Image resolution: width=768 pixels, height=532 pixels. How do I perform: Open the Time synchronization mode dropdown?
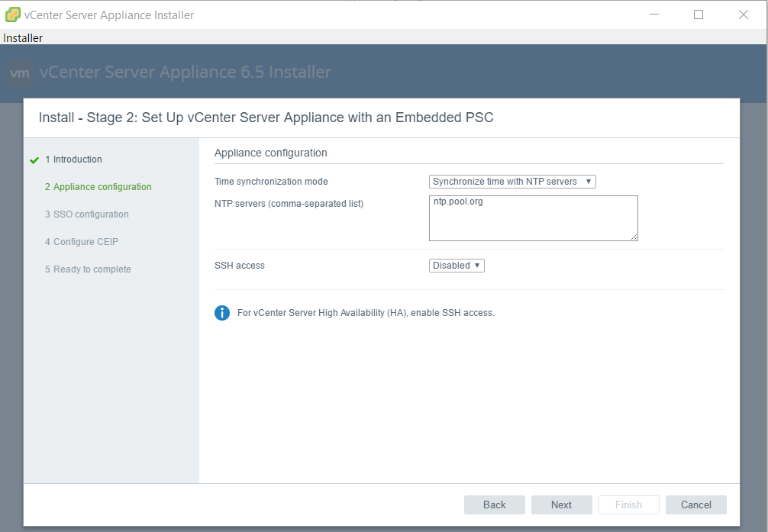coord(512,182)
